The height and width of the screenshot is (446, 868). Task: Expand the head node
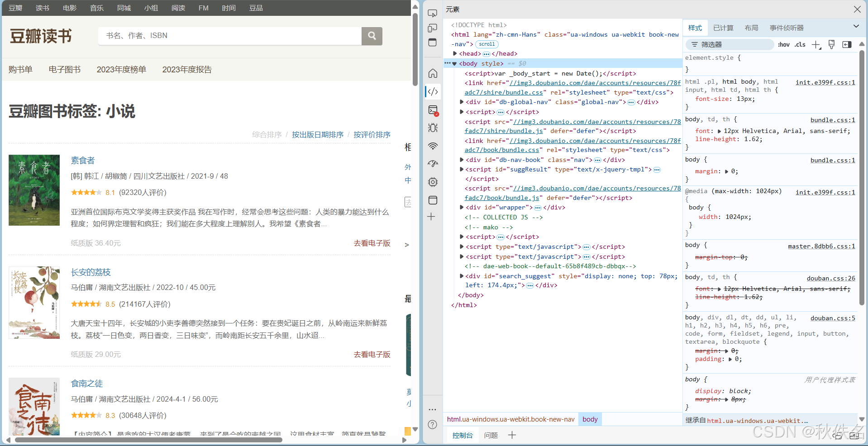click(x=455, y=53)
